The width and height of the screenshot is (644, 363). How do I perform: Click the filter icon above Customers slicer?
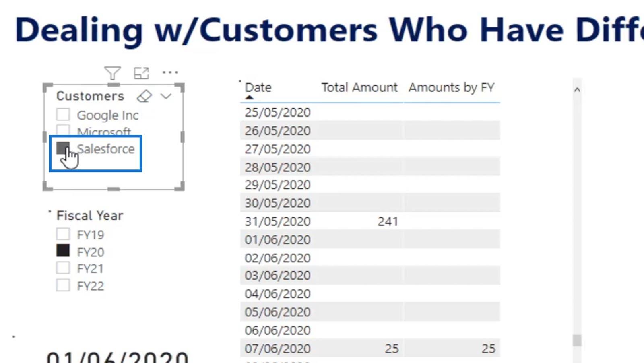click(112, 73)
